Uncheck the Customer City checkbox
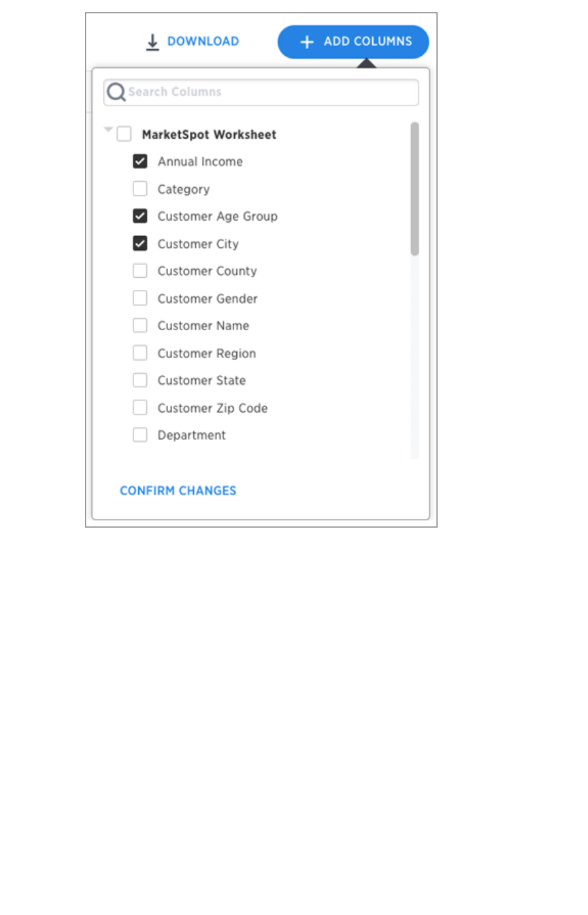Image resolution: width=588 pixels, height=915 pixels. pyautogui.click(x=140, y=244)
